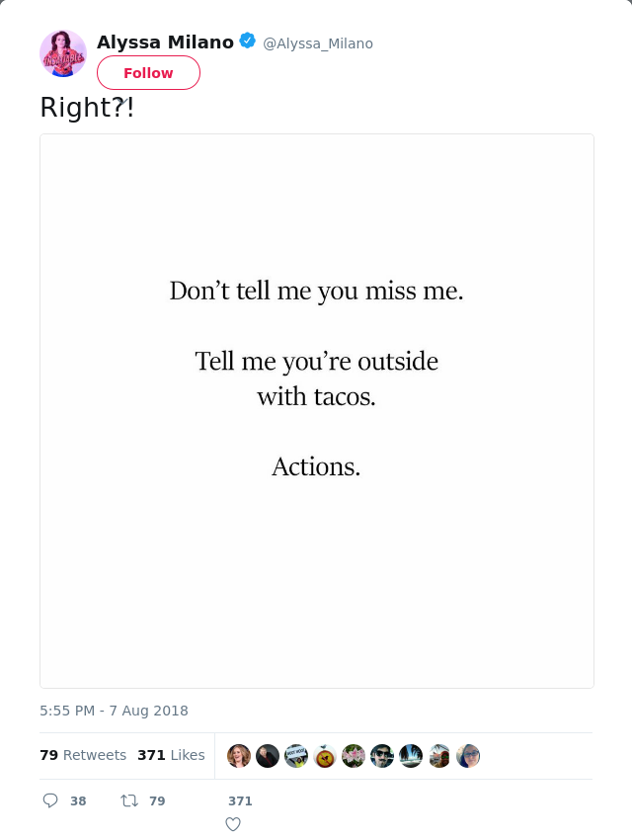Click the 38 reply count
This screenshot has width=632, height=840.
(x=78, y=801)
